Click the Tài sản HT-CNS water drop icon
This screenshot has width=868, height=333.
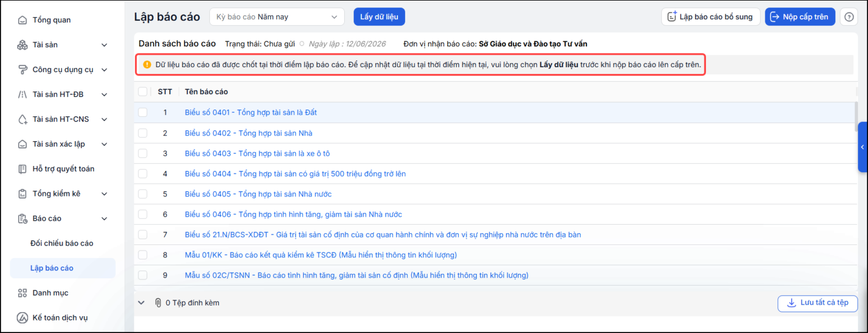coord(22,120)
